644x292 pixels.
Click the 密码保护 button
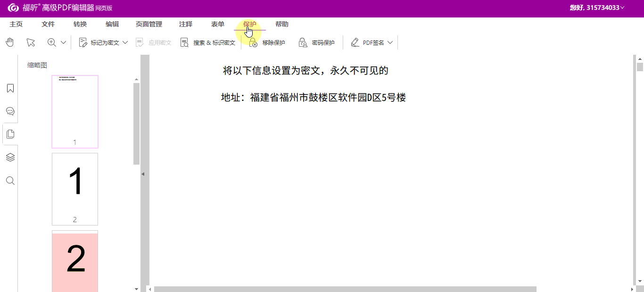(316, 43)
